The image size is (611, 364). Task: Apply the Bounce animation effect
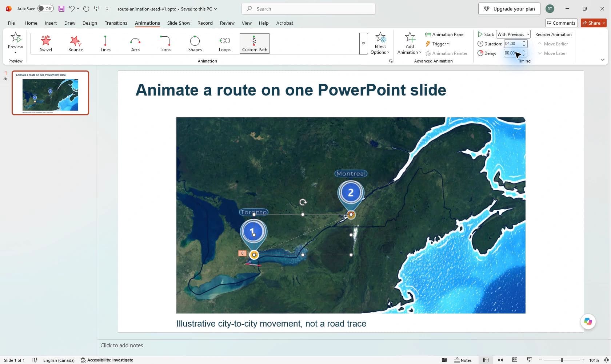(76, 44)
